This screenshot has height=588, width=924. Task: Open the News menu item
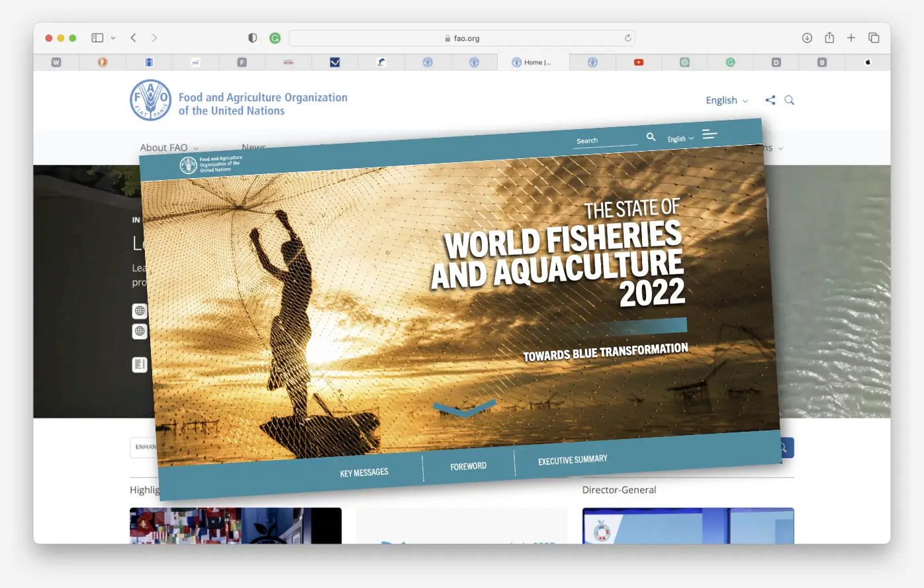coord(254,146)
